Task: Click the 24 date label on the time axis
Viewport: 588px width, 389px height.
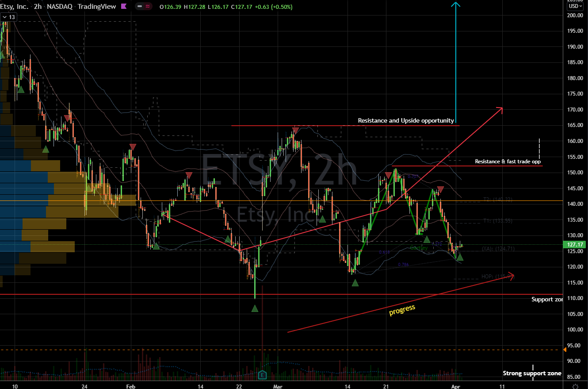Action: [85, 386]
